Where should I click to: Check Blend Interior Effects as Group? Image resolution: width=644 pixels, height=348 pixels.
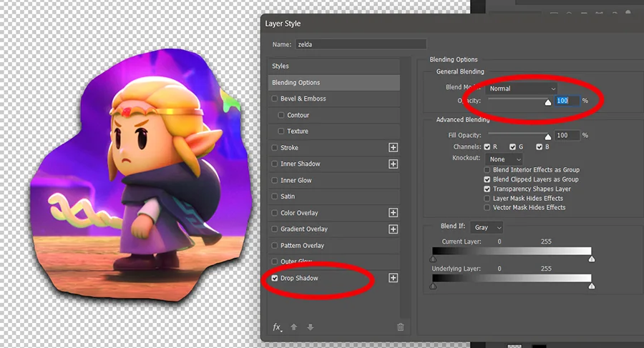tap(488, 170)
